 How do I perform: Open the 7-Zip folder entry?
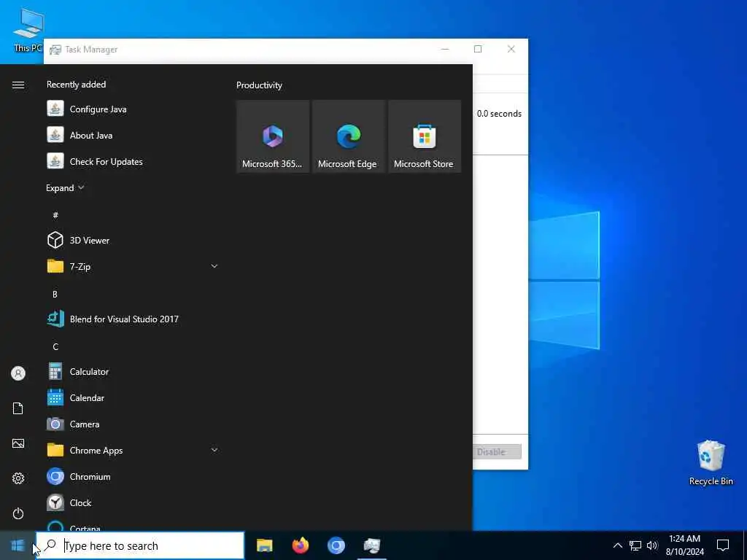132,266
